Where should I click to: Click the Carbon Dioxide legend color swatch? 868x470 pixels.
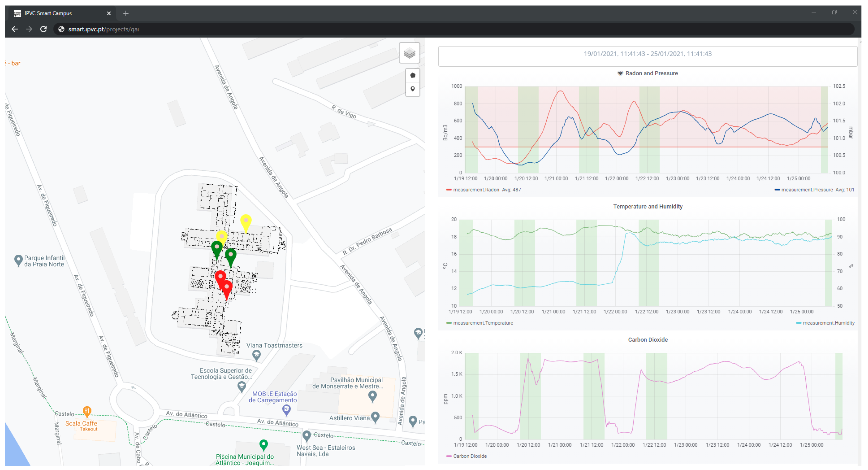449,456
